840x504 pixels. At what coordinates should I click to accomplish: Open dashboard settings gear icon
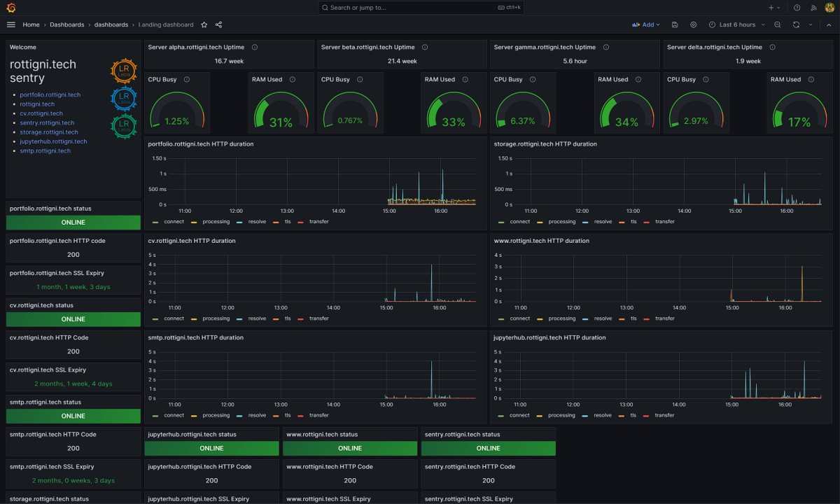(x=694, y=24)
